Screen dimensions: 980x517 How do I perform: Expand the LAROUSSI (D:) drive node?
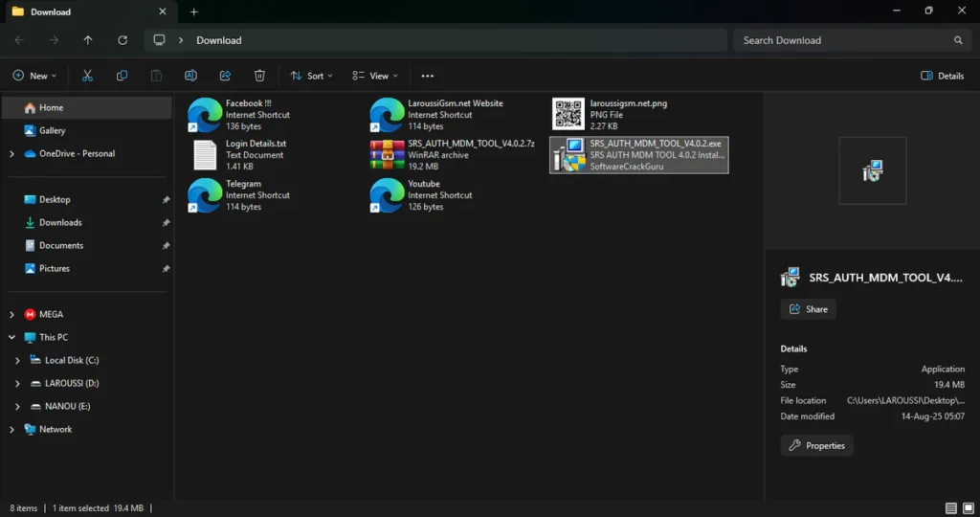(x=17, y=384)
